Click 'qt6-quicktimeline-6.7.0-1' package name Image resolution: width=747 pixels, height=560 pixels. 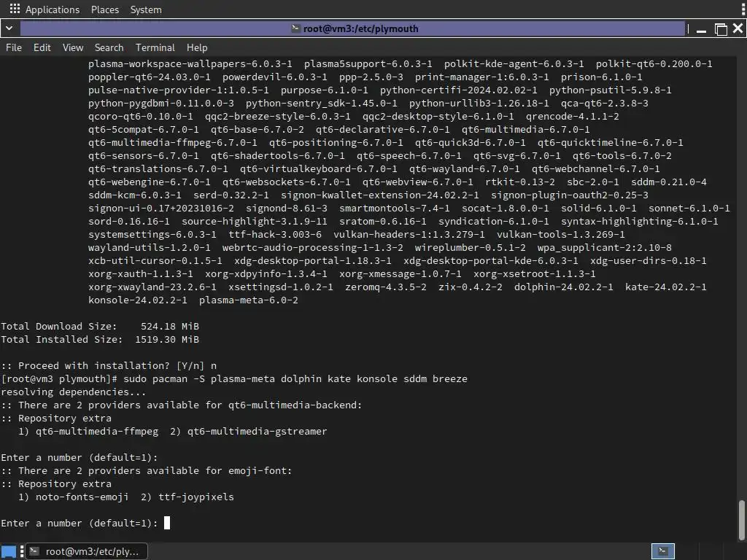(611, 142)
